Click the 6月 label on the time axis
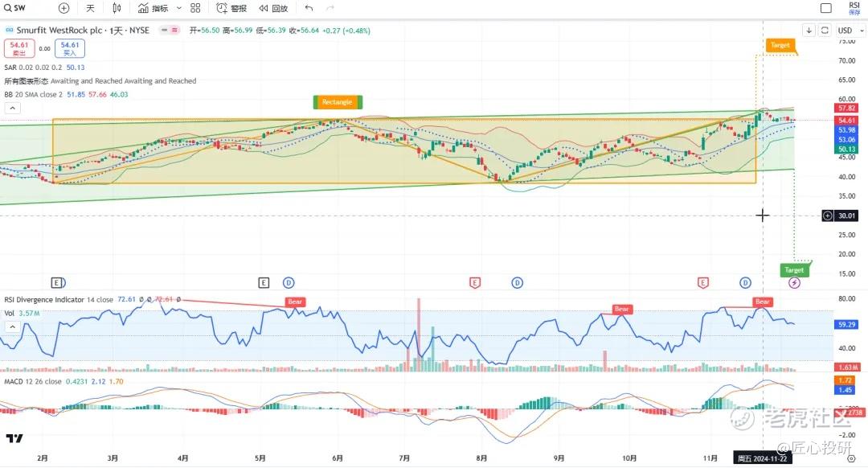 click(337, 458)
